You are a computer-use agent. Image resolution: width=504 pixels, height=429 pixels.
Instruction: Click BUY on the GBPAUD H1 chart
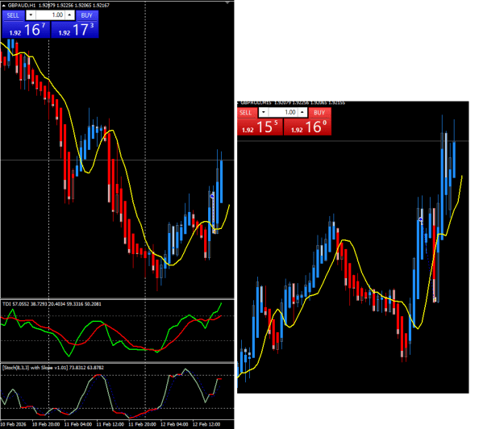click(87, 15)
